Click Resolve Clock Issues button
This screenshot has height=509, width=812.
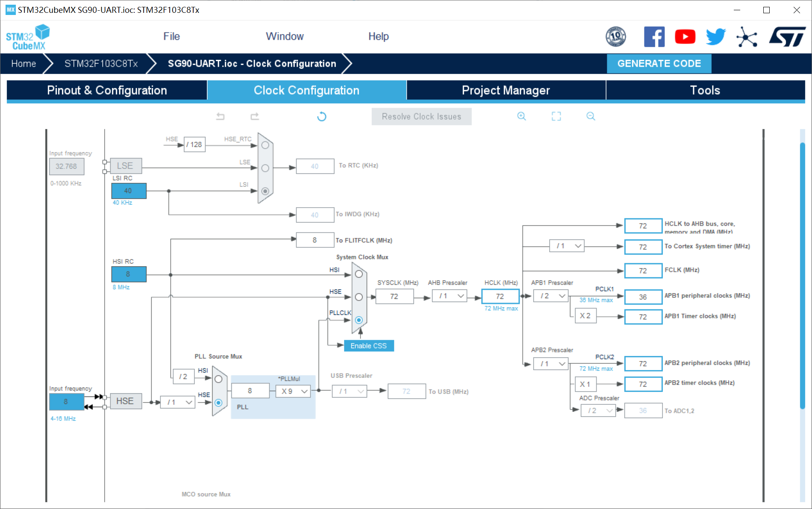421,117
